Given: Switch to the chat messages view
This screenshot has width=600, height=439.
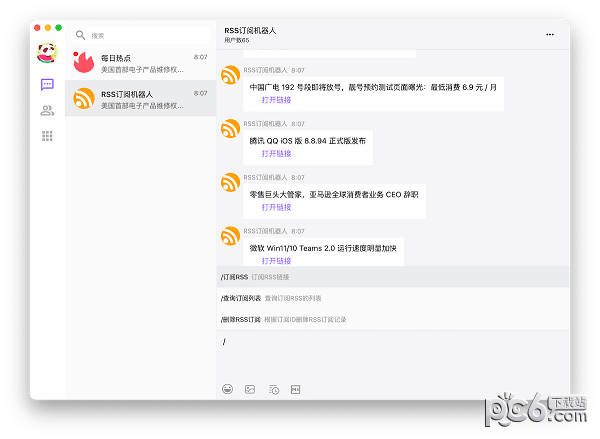Looking at the screenshot, I should (47, 85).
